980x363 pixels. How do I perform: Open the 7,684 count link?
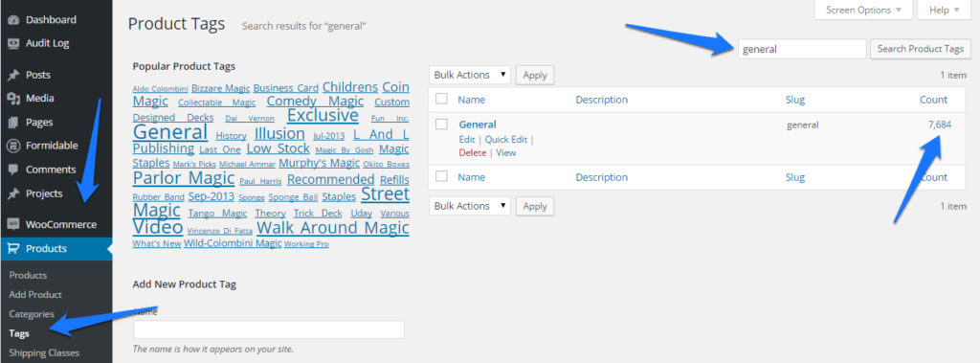(940, 125)
